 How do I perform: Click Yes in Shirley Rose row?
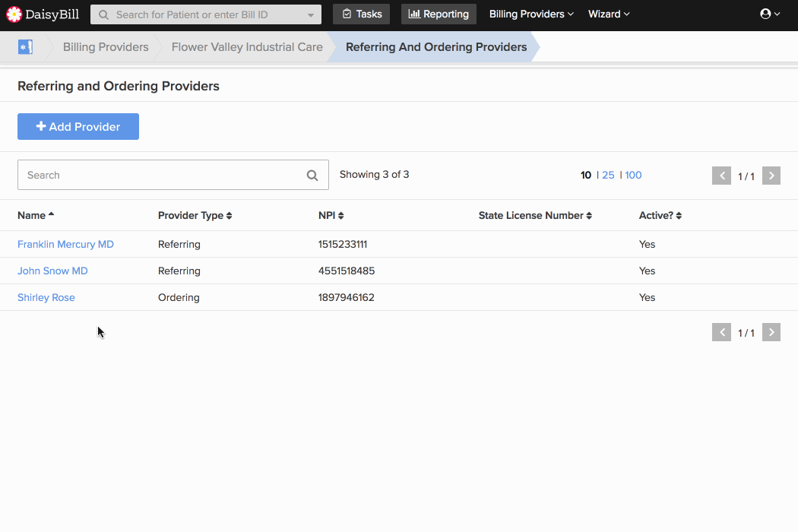[647, 297]
